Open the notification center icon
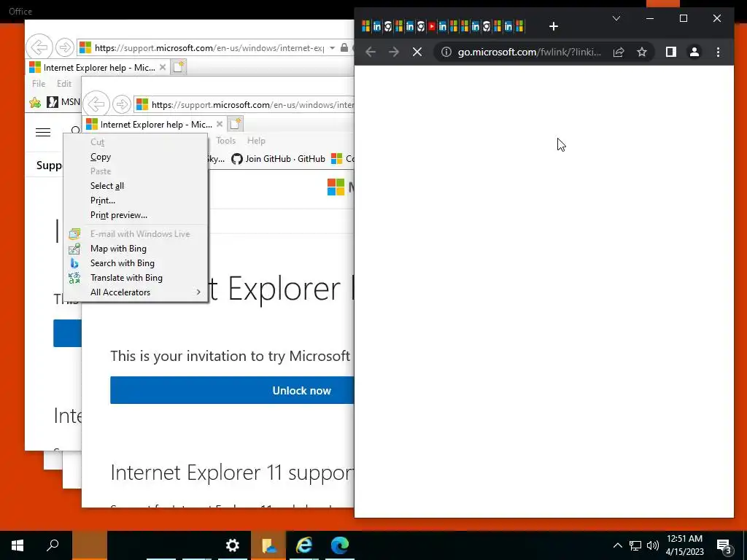The height and width of the screenshot is (560, 747). point(724,545)
